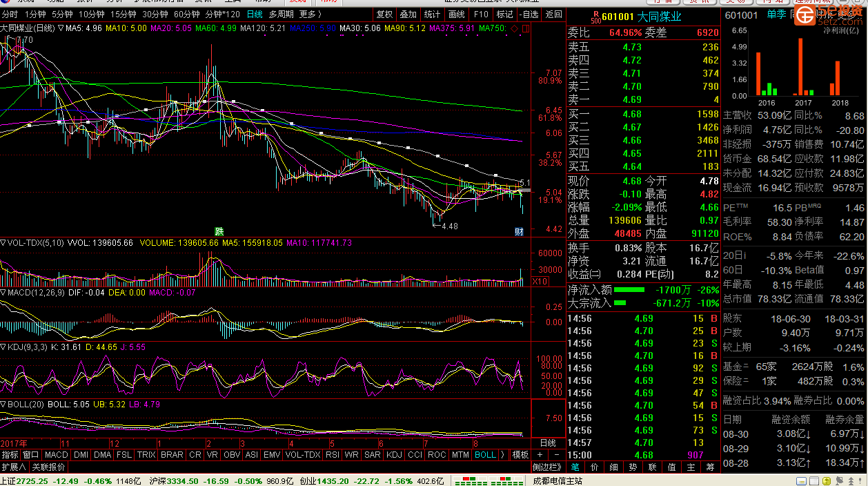868x486 pixels.
Task: Remove stock via the -自选 button
Action: [529, 14]
